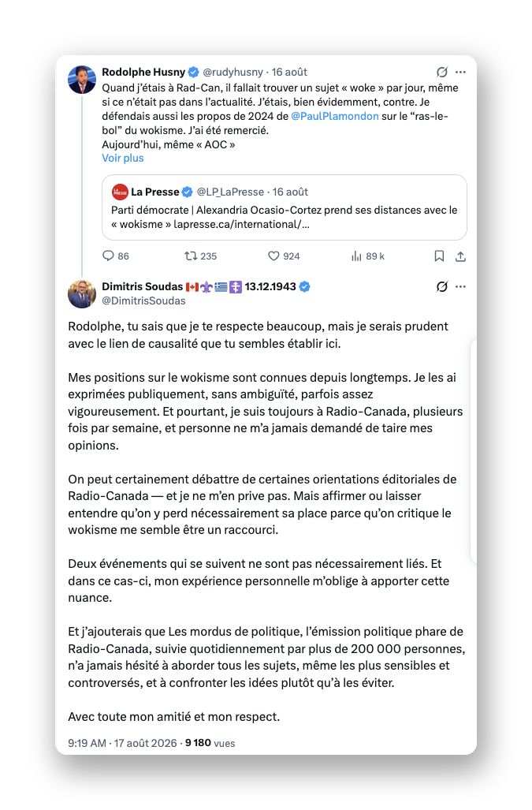Expand the post with Voir plus
The width and height of the screenshot is (532, 810).
123,158
